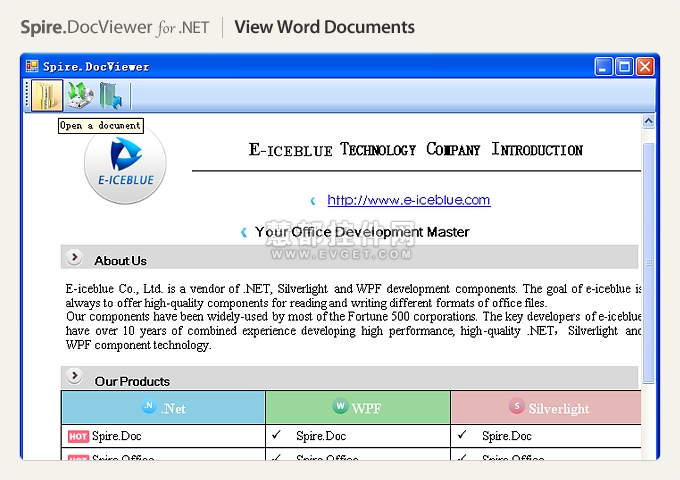The width and height of the screenshot is (680, 480).
Task: Click the red S icon beside Silverlight
Action: pos(517,406)
